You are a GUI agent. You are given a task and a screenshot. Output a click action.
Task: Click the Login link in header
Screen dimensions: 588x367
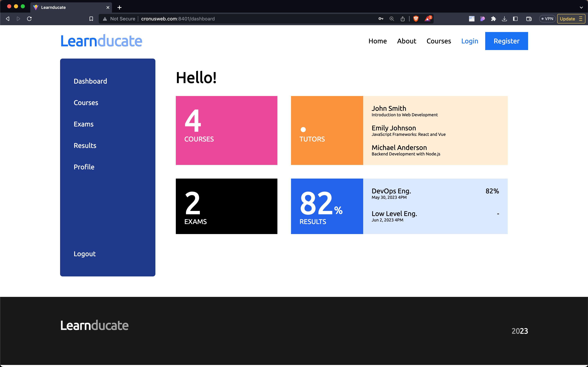[x=470, y=41]
